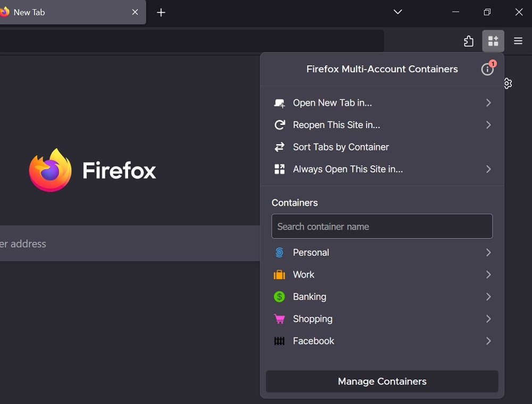Click the Banking container dollar icon
Image resolution: width=532 pixels, height=404 pixels.
(x=279, y=297)
